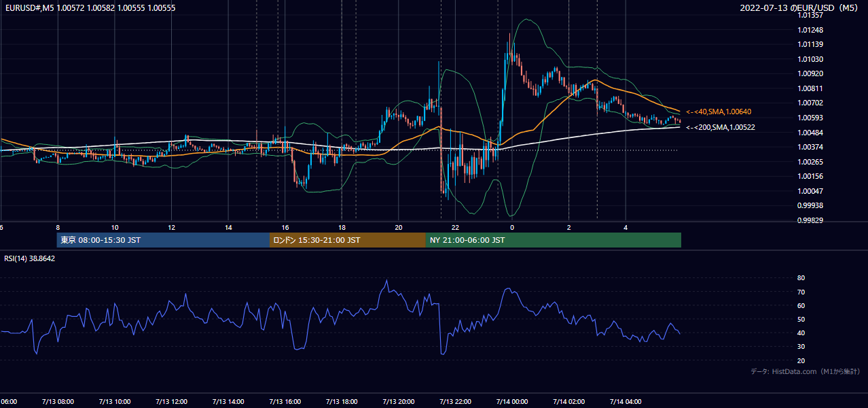Viewport: 868px width, 408px height.
Task: Select the ロンドン 15:30-21:00 JST session bar
Action: pyautogui.click(x=348, y=240)
